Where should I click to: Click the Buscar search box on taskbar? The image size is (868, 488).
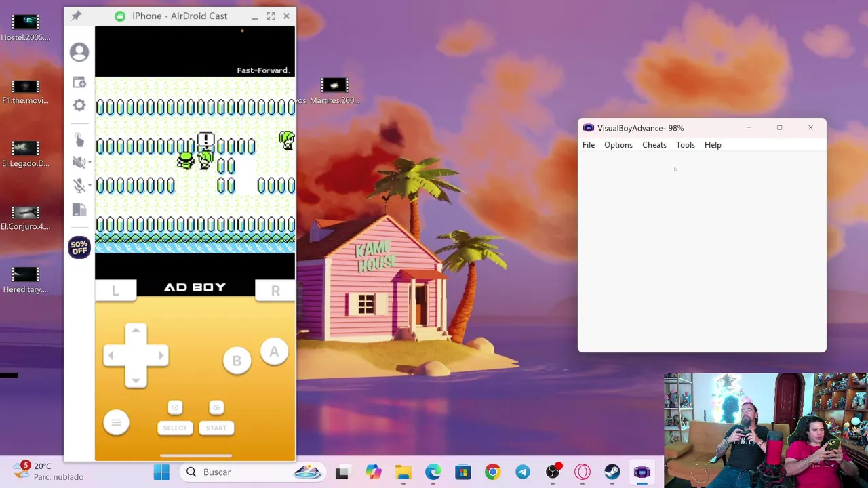click(x=252, y=472)
